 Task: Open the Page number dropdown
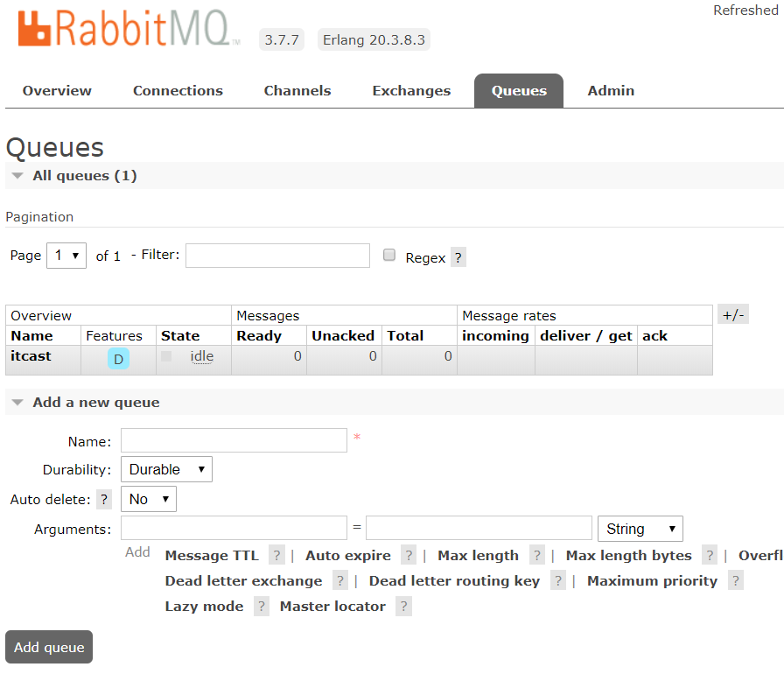click(66, 256)
